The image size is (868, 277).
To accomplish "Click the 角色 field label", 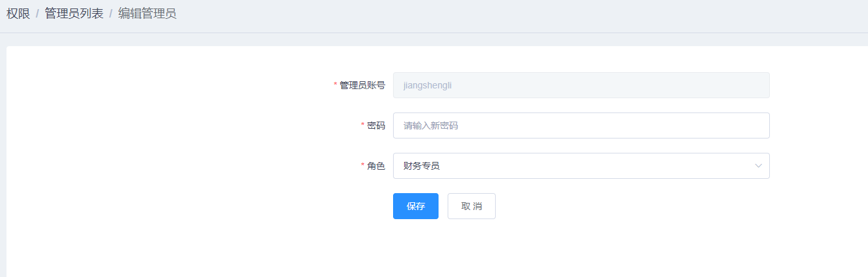I will click(376, 166).
